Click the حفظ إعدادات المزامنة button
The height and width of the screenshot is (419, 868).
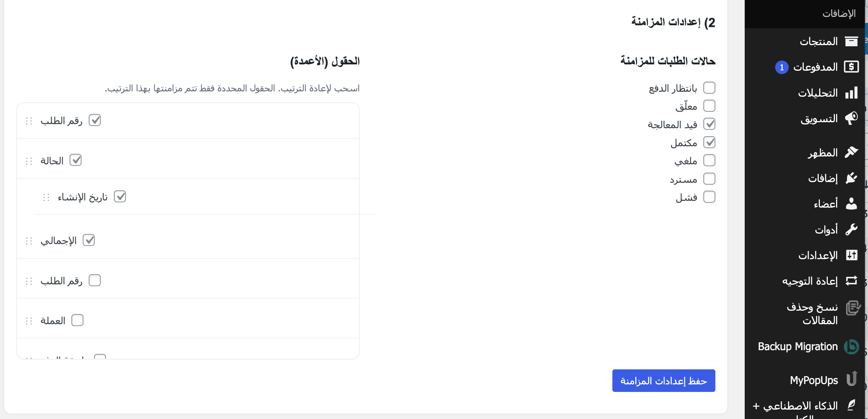pyautogui.click(x=663, y=381)
